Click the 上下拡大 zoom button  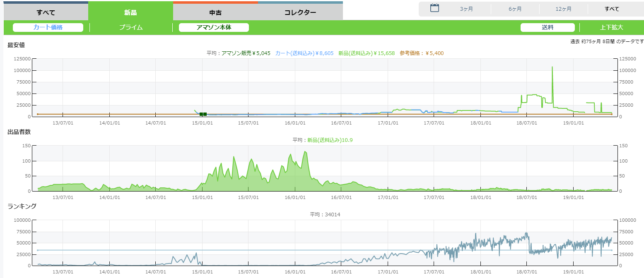[611, 28]
